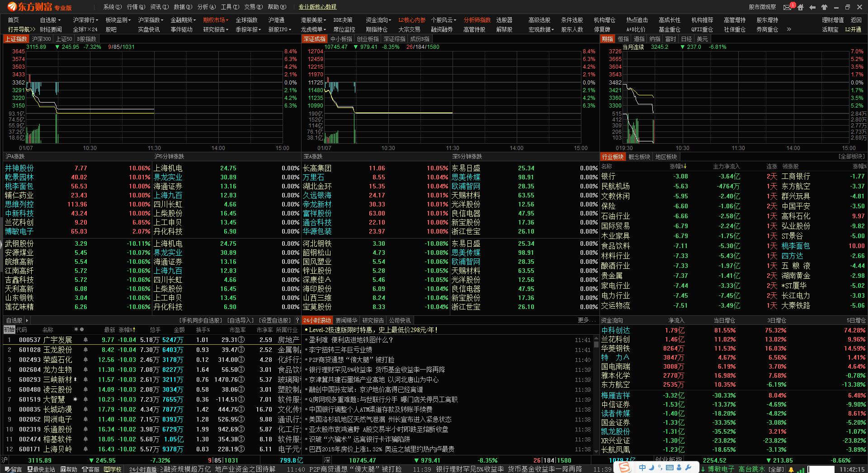
Task: Click the bell icon for 凌云股份 row
Action: (85, 389)
